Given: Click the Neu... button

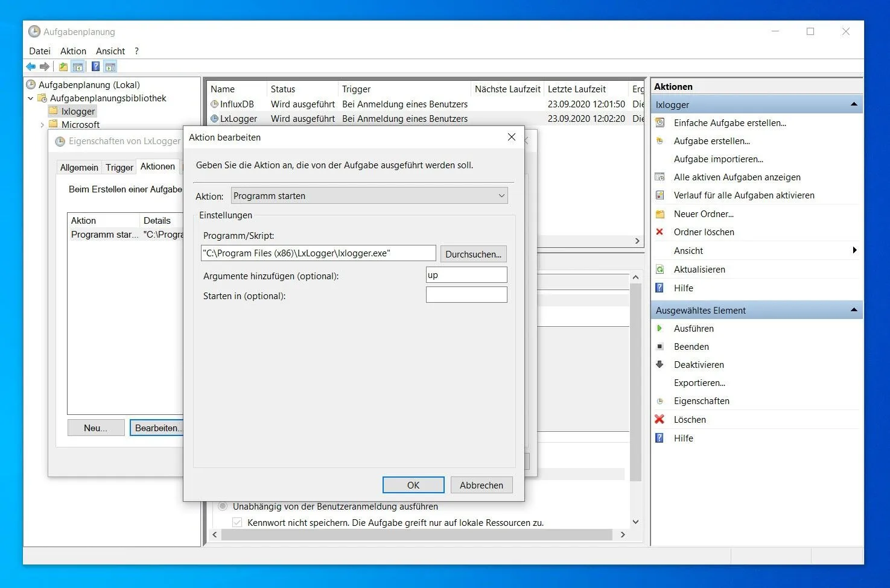Looking at the screenshot, I should pos(96,428).
